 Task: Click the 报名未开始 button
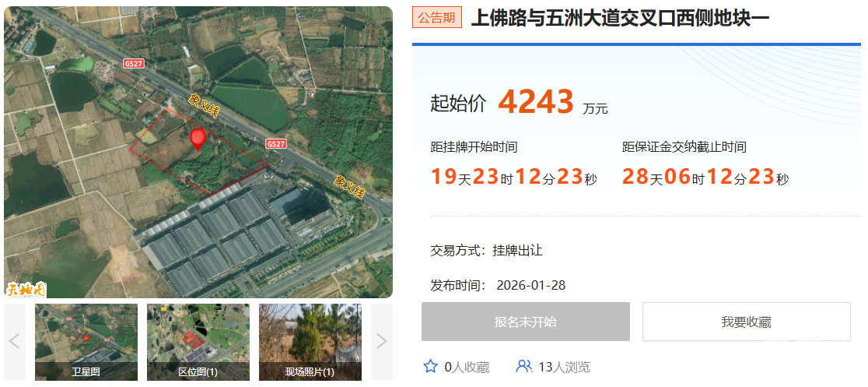(525, 322)
